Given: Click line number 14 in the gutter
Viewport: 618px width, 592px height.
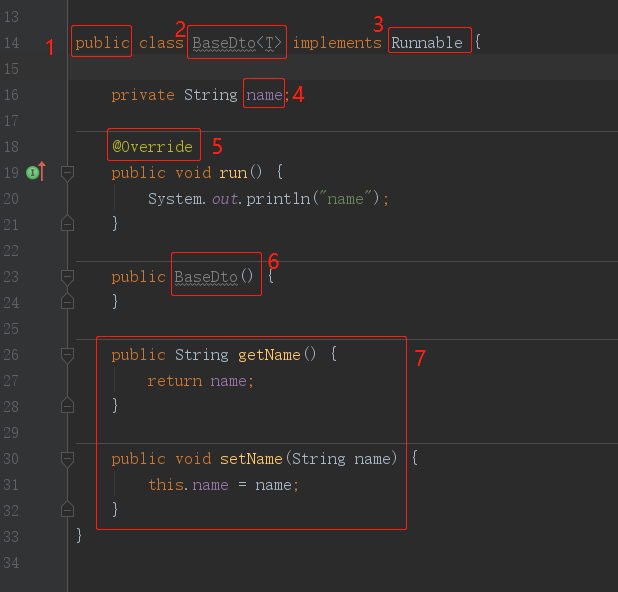Looking at the screenshot, I should pyautogui.click(x=12, y=43).
